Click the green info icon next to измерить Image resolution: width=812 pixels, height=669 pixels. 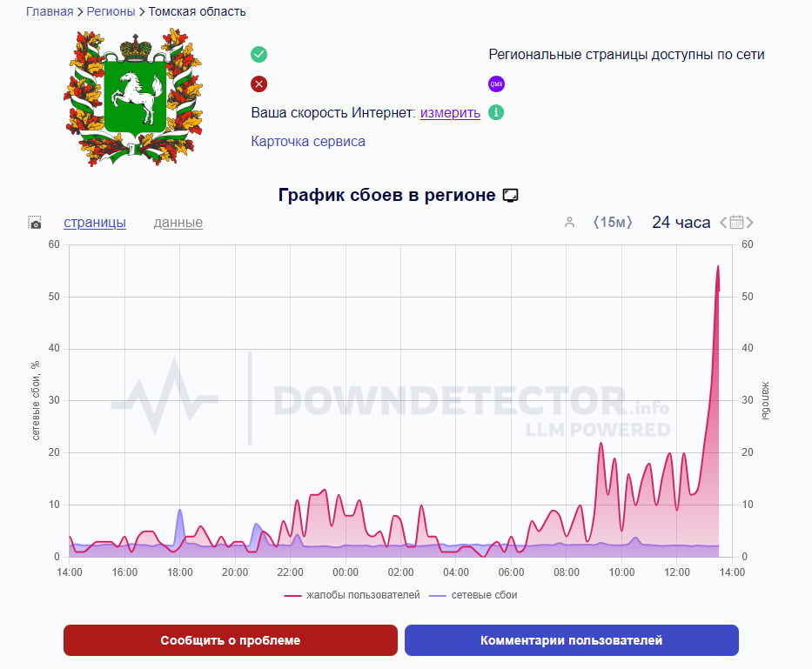coord(495,112)
